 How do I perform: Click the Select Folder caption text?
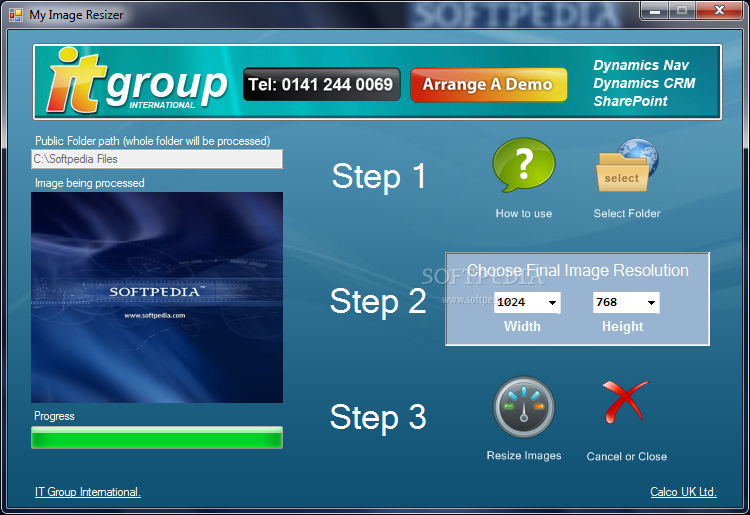point(627,214)
